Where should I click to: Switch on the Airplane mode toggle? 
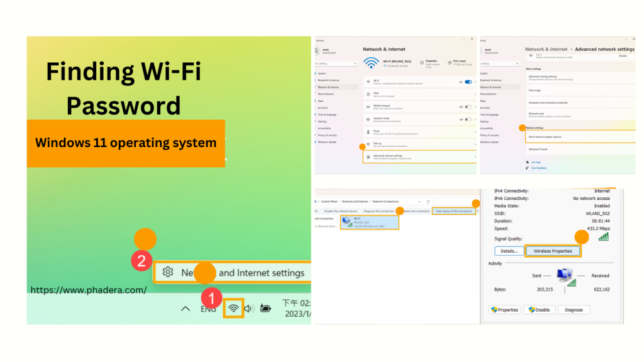click(468, 119)
